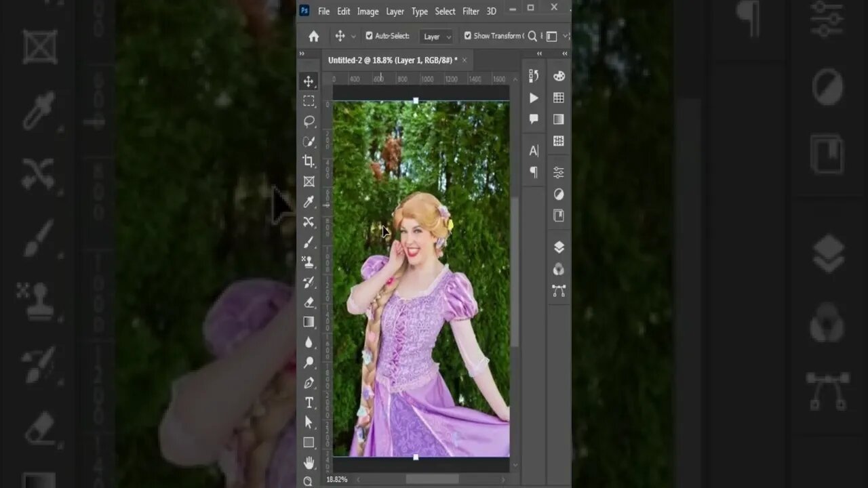Select the Rectangle shape tool
The height and width of the screenshot is (488, 868).
coord(309,443)
